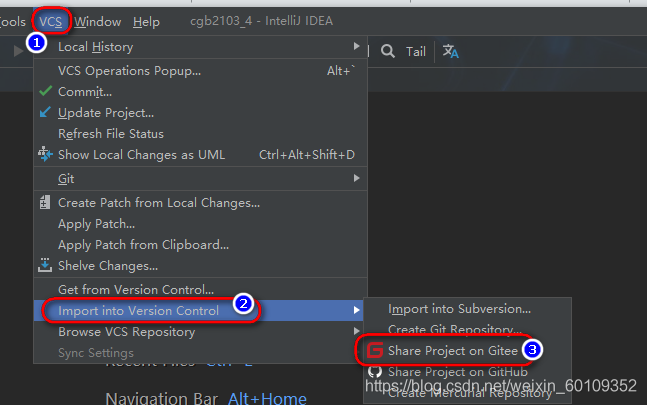Expand the Browse VCS Repository submenu
The height and width of the screenshot is (405, 647).
pos(357,332)
